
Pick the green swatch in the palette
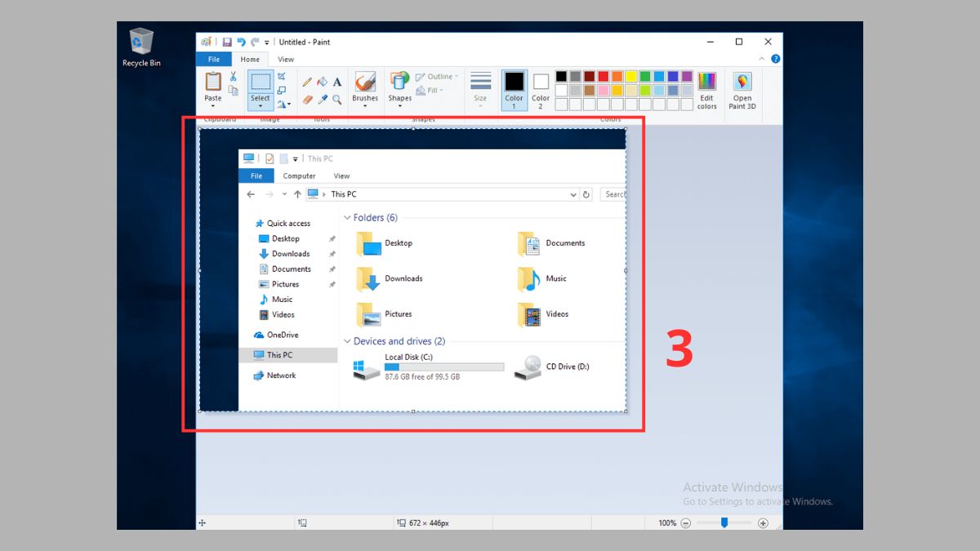(645, 77)
